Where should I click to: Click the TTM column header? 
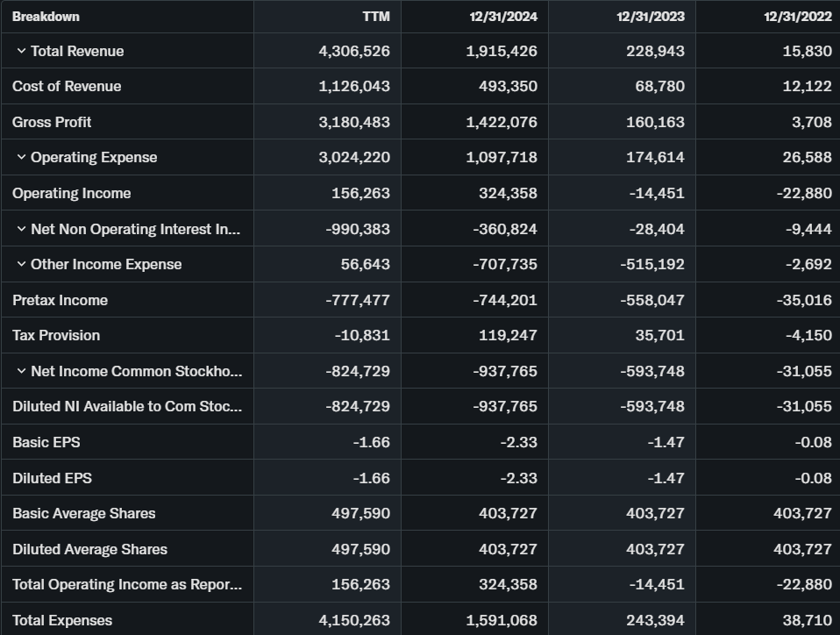click(375, 16)
